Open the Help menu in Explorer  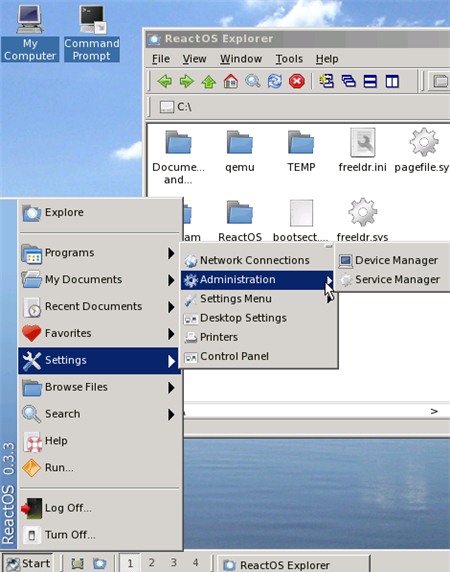click(327, 59)
